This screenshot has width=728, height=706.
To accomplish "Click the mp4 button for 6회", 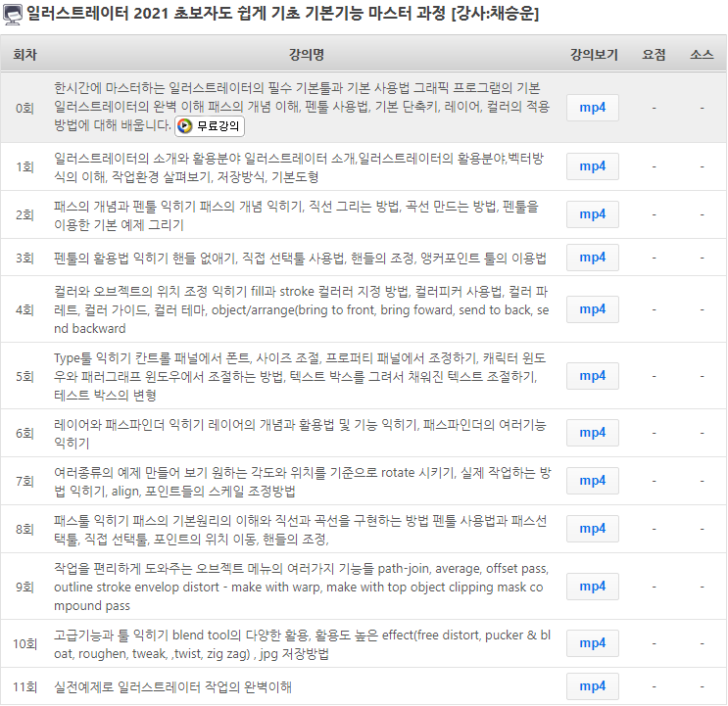I will tap(593, 433).
